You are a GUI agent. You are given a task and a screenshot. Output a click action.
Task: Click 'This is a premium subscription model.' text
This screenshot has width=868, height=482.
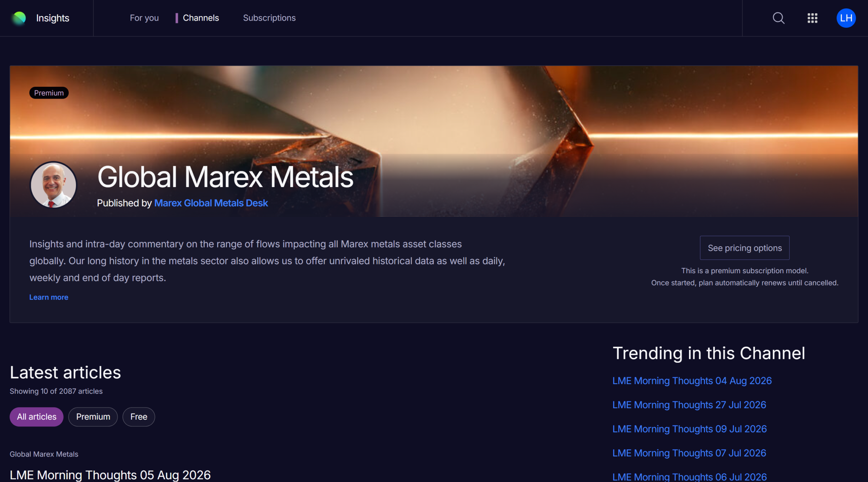point(745,270)
